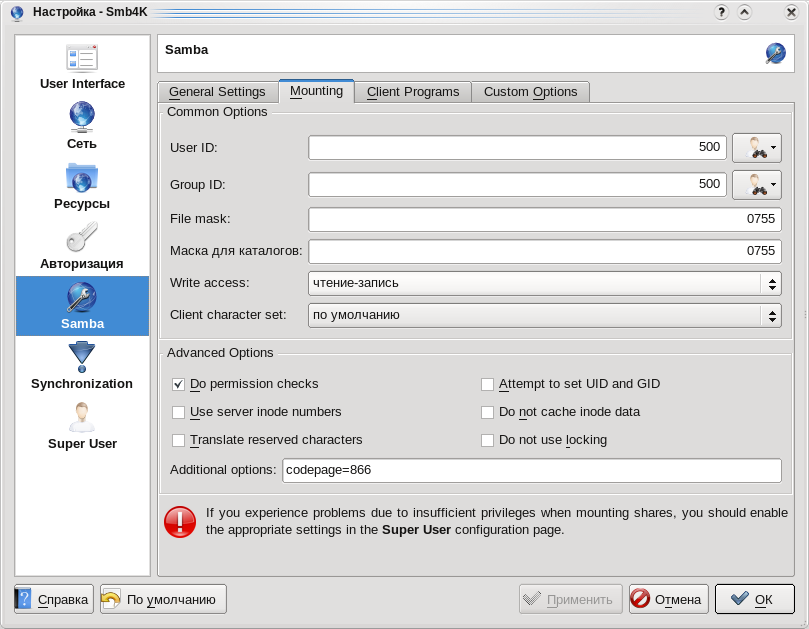Enable Use server inode numbers
This screenshot has width=809, height=629.
coord(179,412)
